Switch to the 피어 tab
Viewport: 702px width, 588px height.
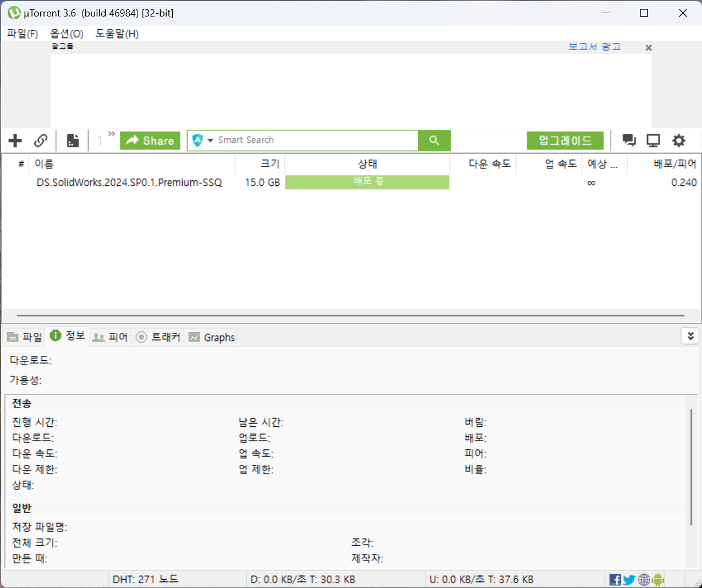[x=110, y=337]
